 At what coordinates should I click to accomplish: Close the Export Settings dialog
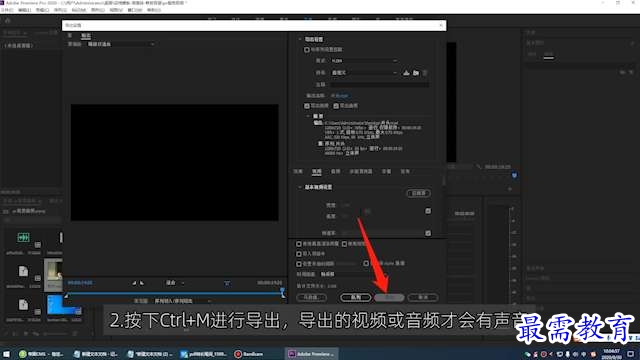click(x=441, y=25)
